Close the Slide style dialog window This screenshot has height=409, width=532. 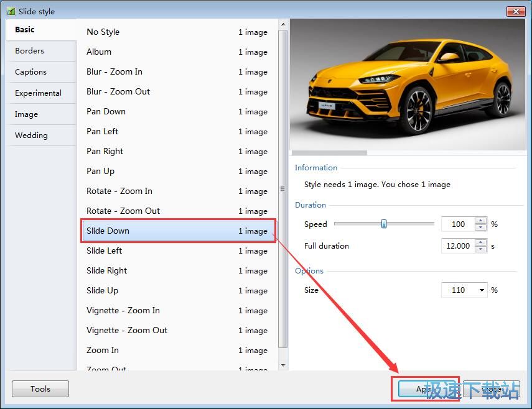tap(516, 11)
